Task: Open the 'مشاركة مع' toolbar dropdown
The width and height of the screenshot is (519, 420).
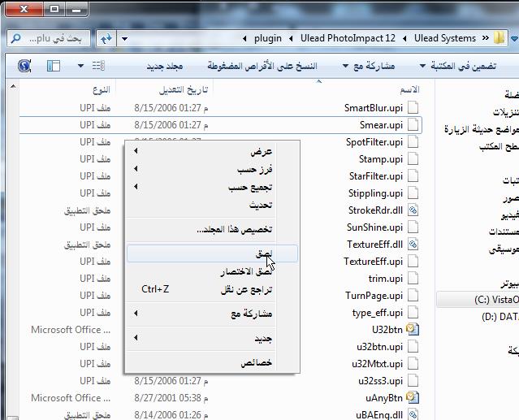Action: tap(368, 66)
